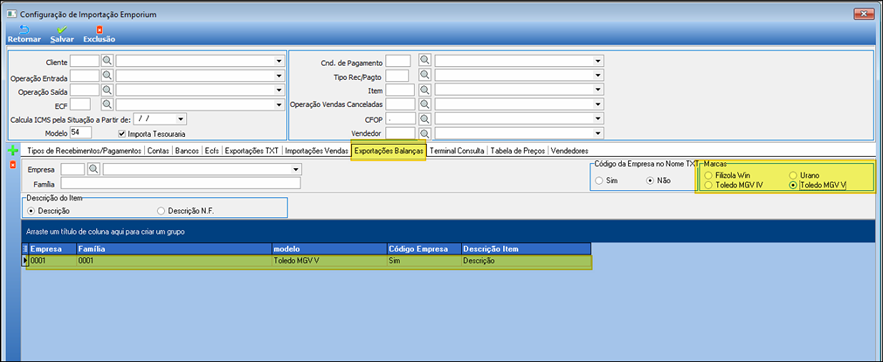Click the Cliente code field
Screen dimensions: 883x362
(x=84, y=60)
